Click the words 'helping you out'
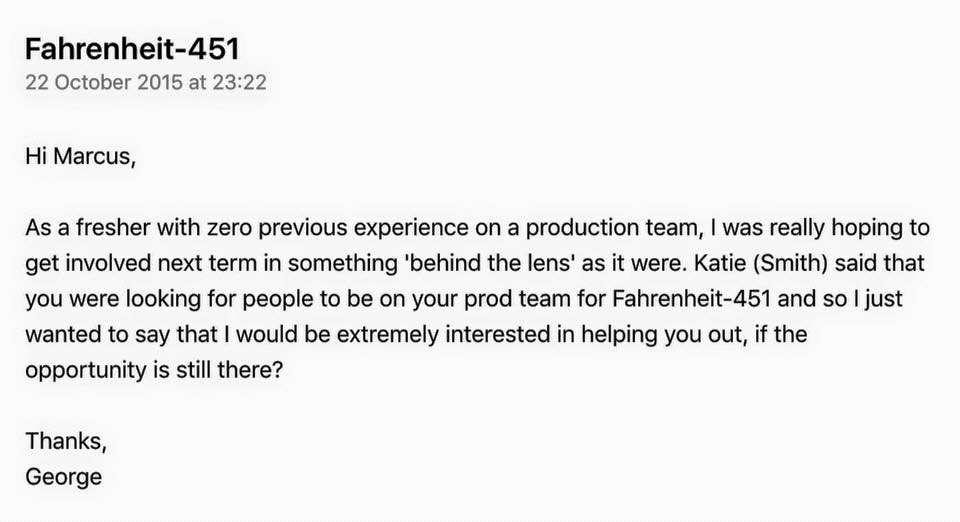This screenshot has height=522, width=960. 620,333
